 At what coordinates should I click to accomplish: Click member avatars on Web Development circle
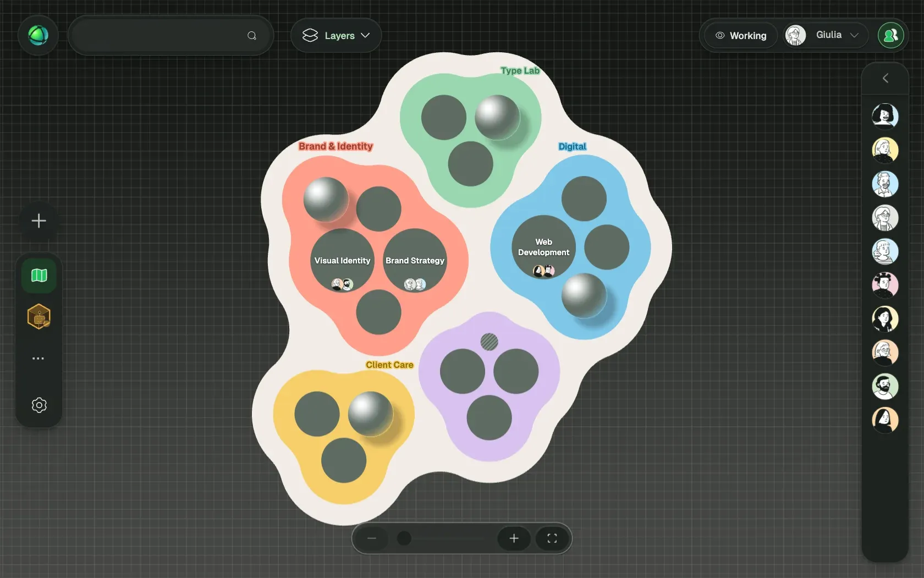tap(543, 271)
